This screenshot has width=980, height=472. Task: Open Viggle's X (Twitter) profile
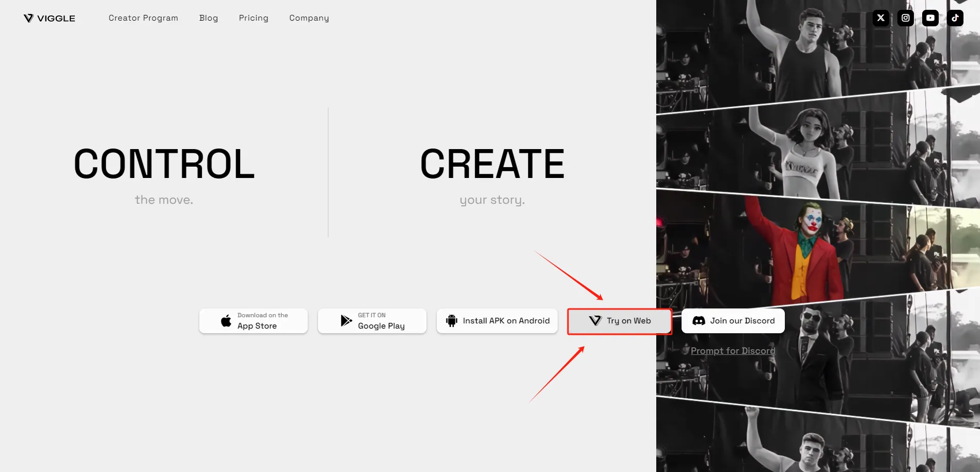[881, 18]
